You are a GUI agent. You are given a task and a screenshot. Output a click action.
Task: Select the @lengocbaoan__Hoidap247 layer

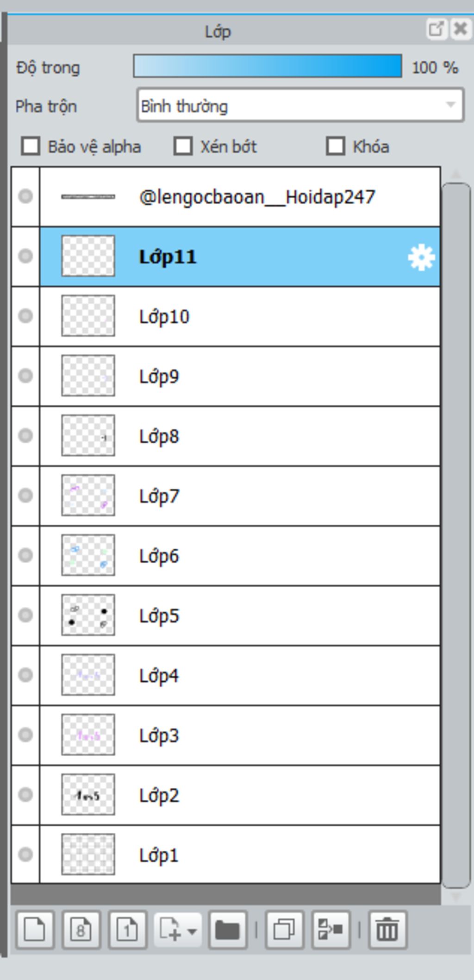(x=240, y=197)
